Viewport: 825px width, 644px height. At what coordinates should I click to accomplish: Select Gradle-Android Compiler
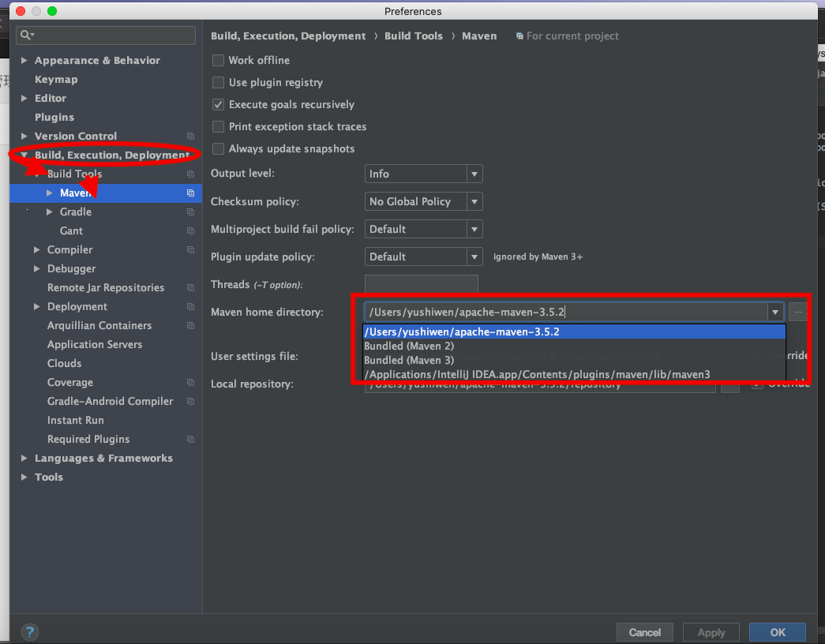[x=110, y=402]
